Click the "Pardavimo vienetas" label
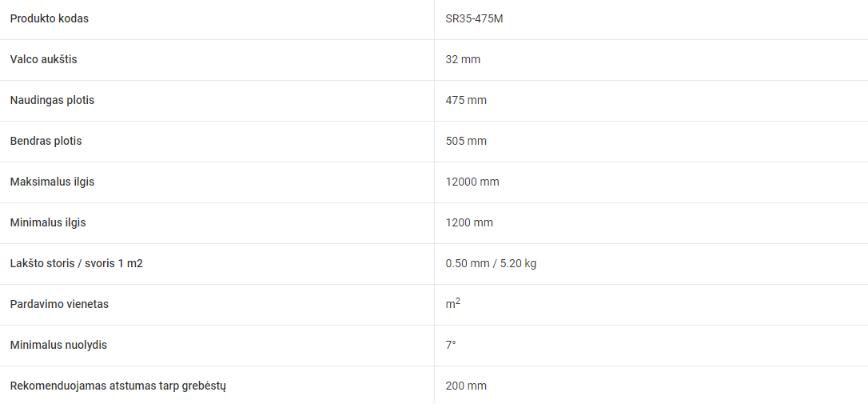 (59, 304)
